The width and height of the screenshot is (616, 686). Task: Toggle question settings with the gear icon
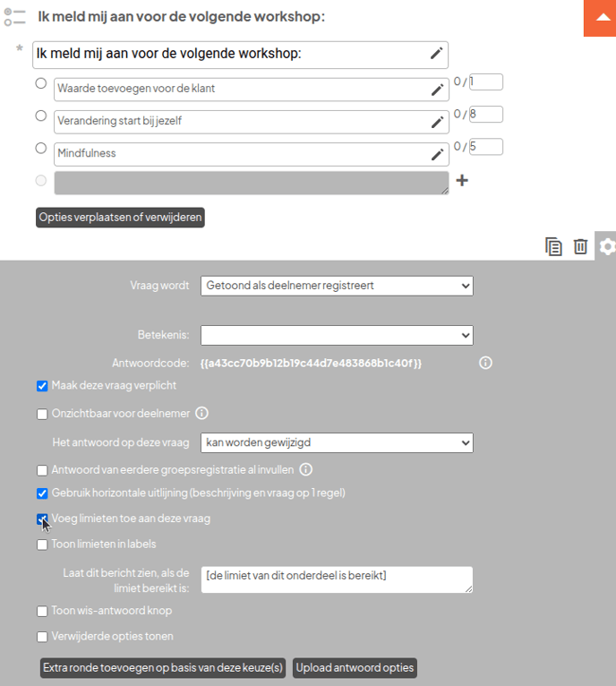[x=607, y=246]
